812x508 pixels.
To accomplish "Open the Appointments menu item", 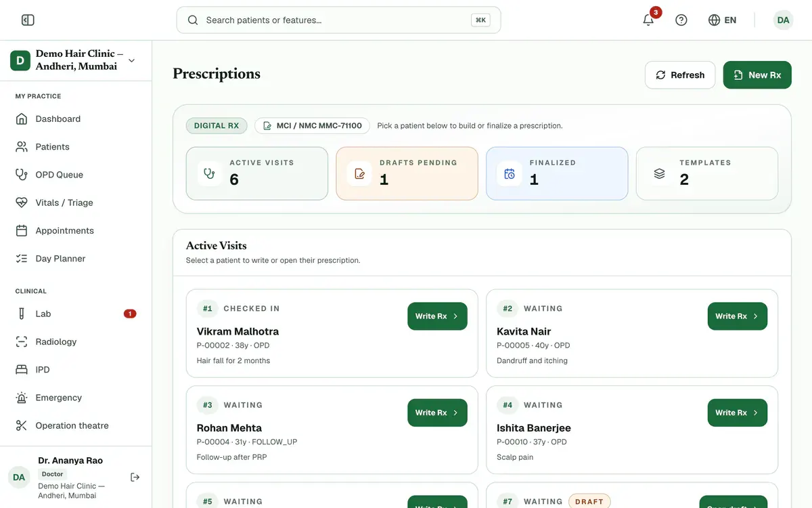I will point(76,231).
